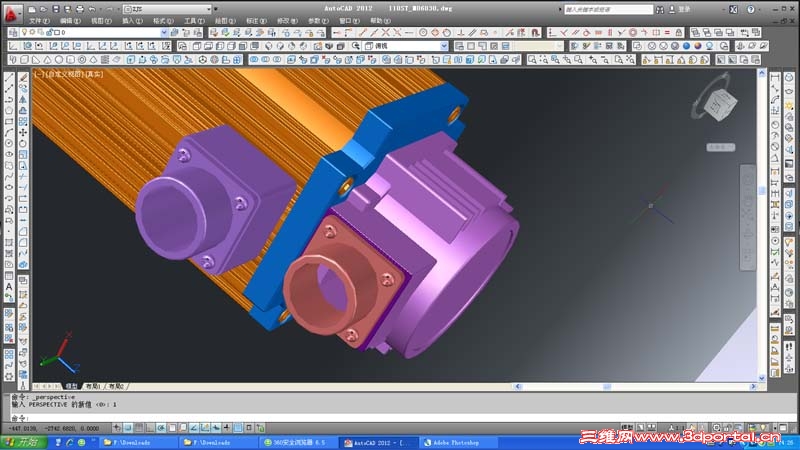The image size is (800, 450).
Task: Click the AutoCAD 2012 taskbar button
Action: 380,443
